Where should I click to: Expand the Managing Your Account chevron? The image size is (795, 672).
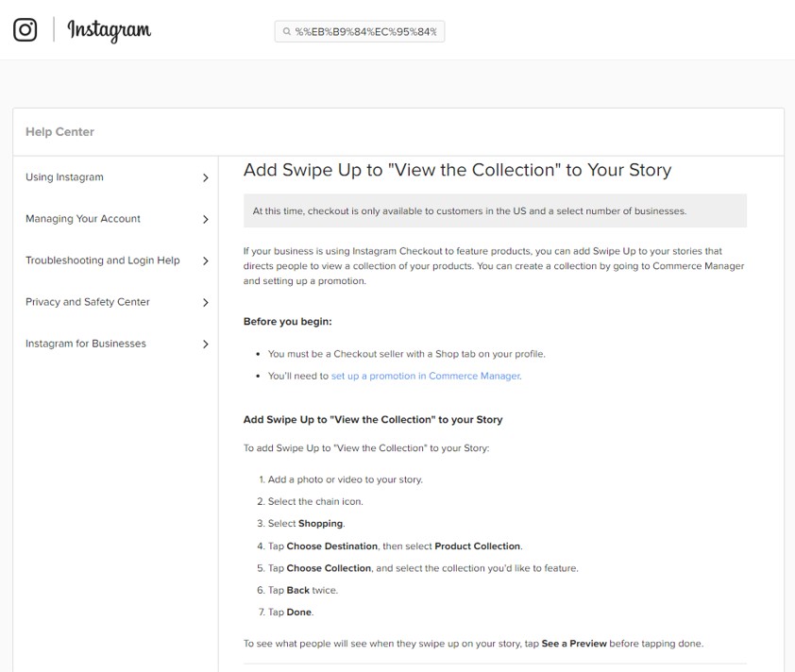coord(205,220)
